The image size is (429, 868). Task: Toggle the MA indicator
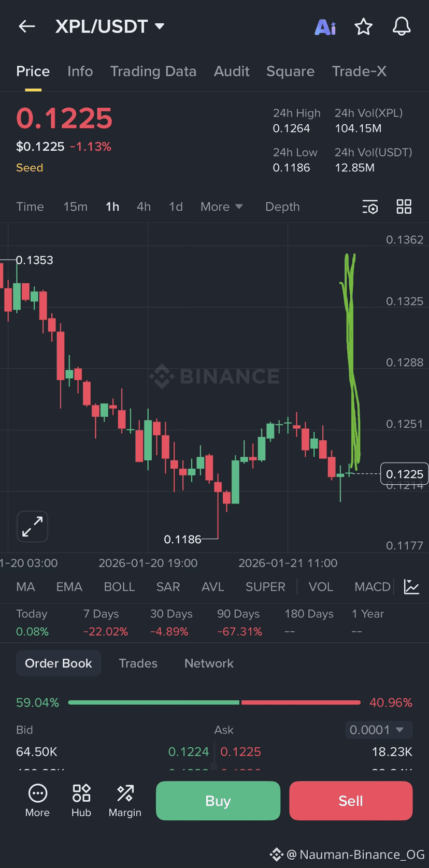pyautogui.click(x=25, y=587)
